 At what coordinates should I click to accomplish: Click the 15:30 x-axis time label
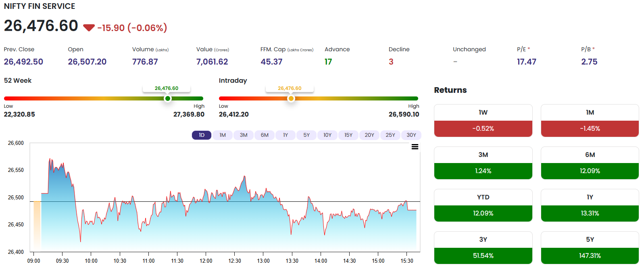click(x=407, y=261)
